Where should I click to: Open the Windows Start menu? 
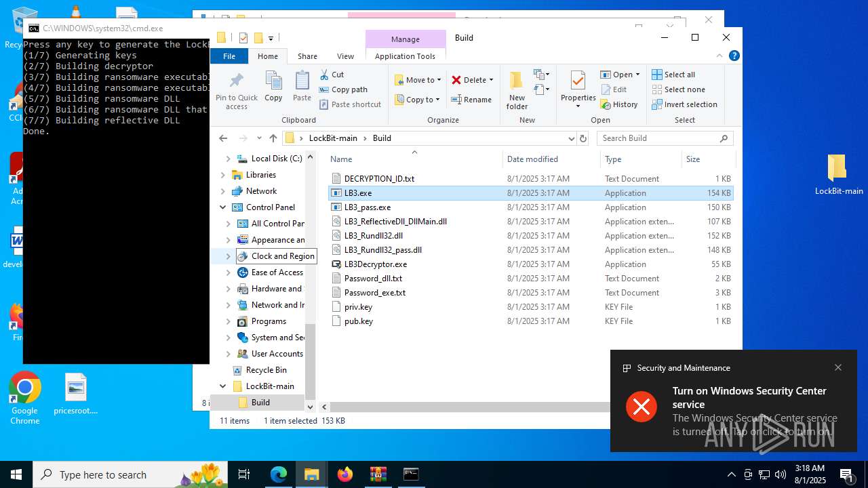click(16, 474)
